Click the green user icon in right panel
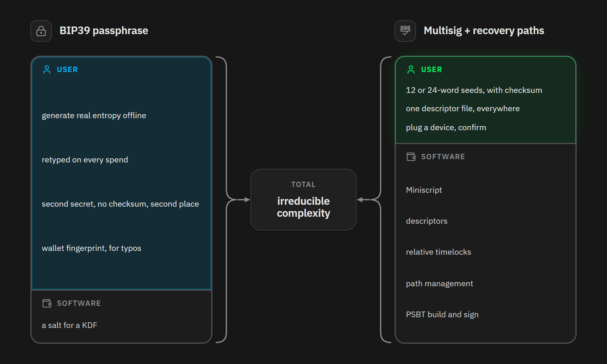607x364 pixels. (411, 70)
